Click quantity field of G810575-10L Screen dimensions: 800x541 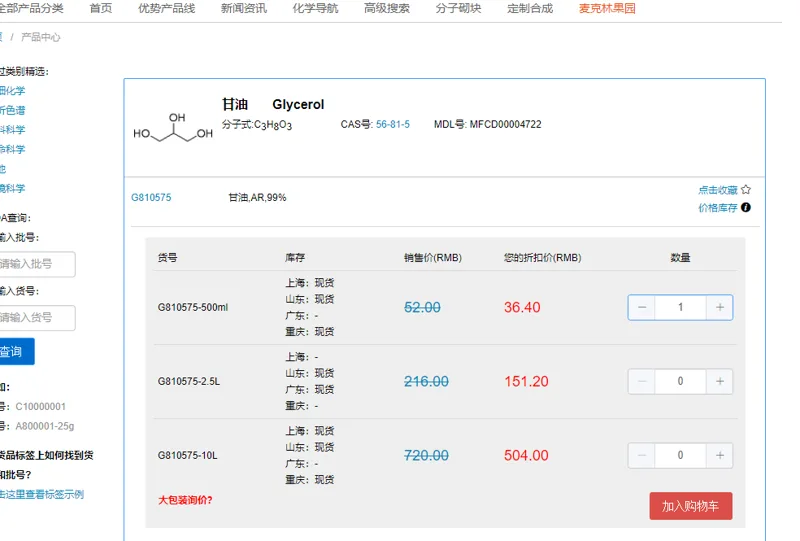(680, 455)
